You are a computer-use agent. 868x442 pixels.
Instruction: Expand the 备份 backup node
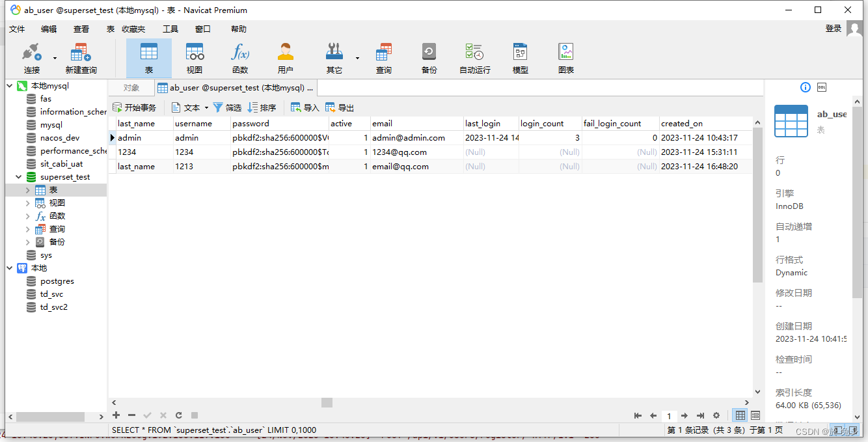[28, 242]
